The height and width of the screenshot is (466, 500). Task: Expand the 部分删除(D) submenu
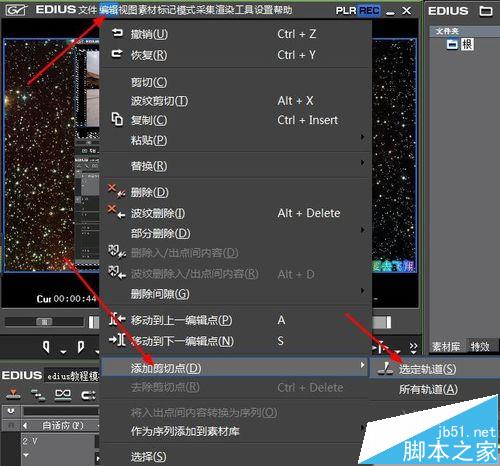[235, 233]
